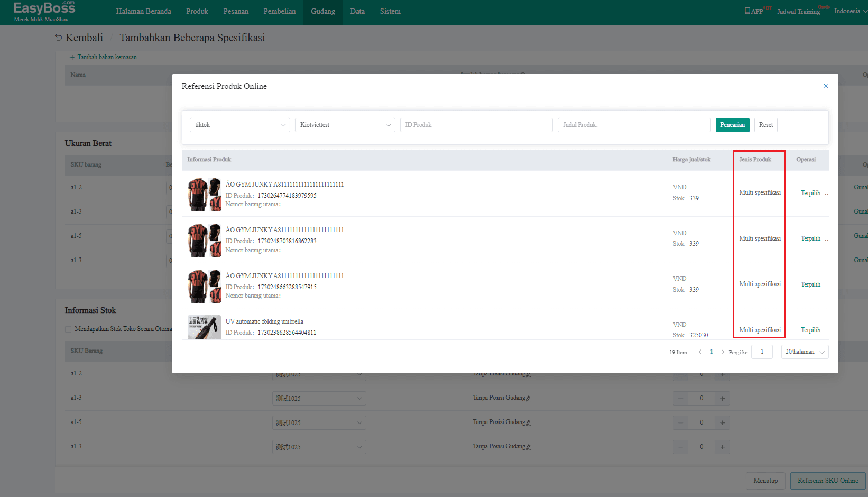Open the Indonesia language dropdown
868x497 pixels.
[850, 11]
